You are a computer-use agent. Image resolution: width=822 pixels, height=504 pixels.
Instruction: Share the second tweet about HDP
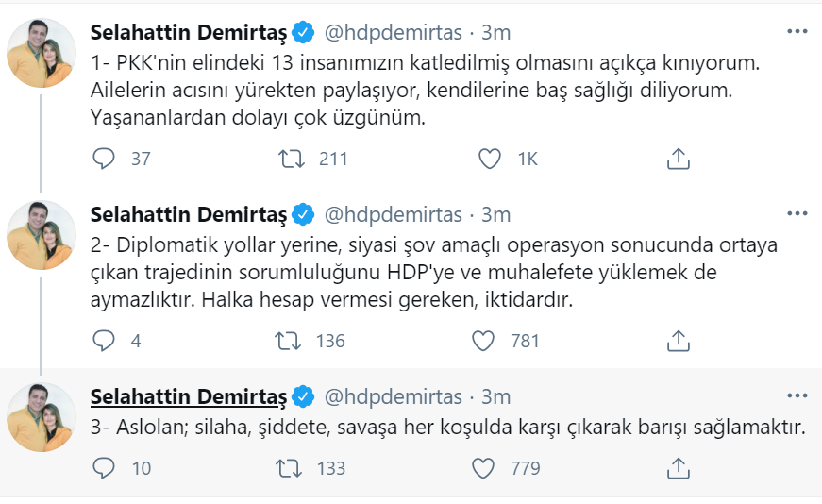678,341
